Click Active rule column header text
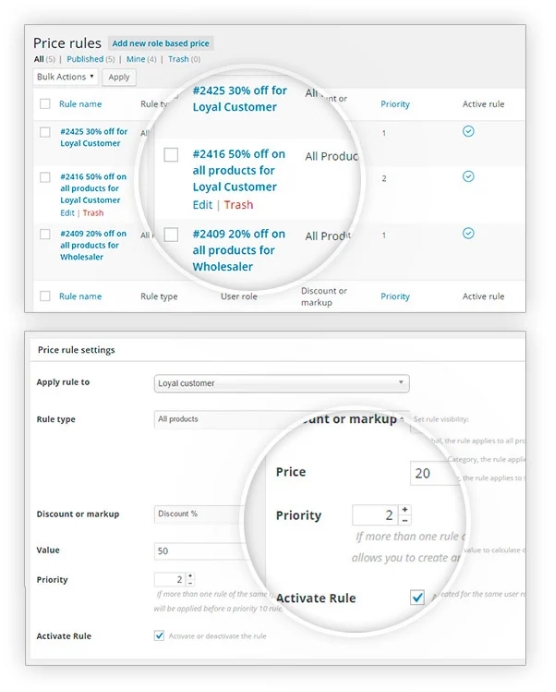Screen dimensions: 556x692 click(483, 104)
